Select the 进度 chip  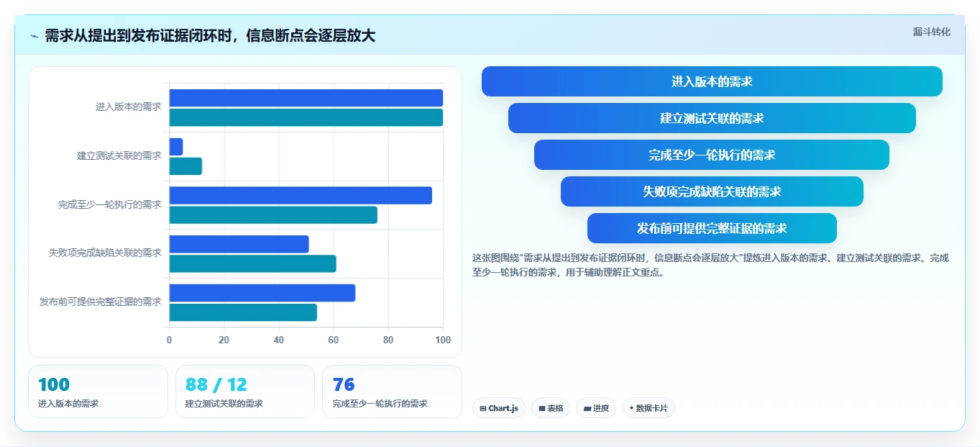596,408
